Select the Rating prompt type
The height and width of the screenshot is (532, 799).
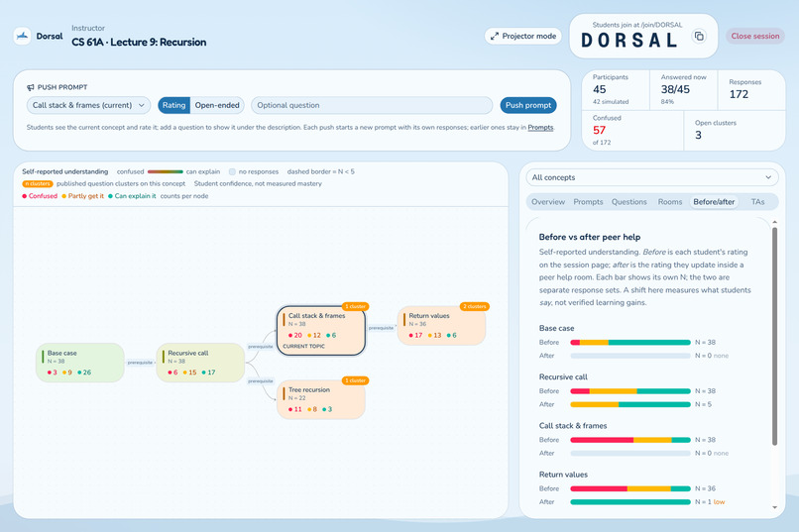click(x=173, y=105)
